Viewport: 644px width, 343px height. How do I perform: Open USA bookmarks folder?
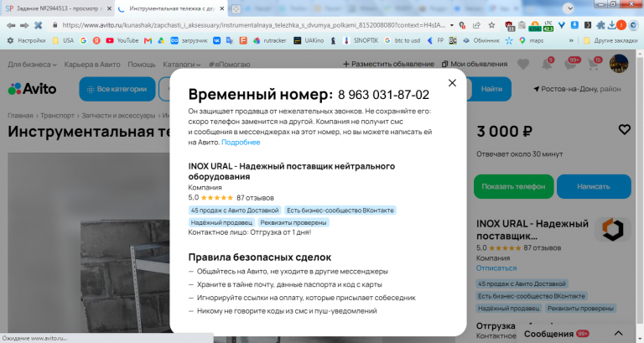63,40
